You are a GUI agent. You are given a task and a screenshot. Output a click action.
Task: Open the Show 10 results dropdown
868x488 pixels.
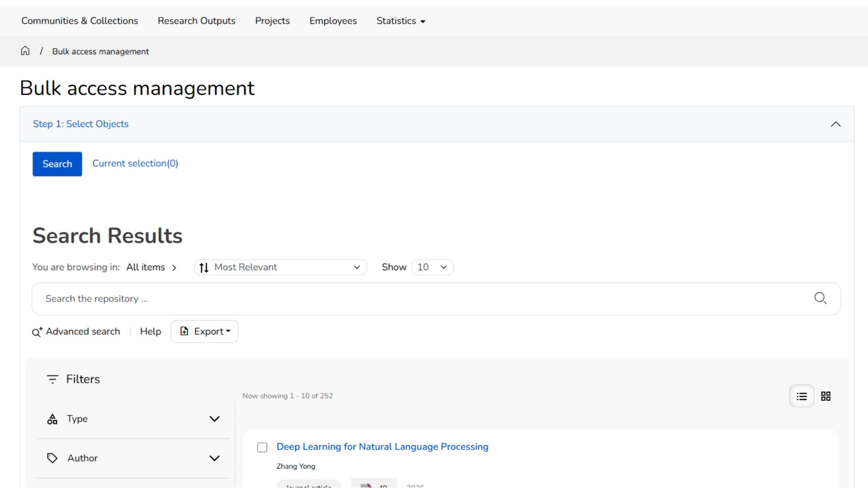(432, 267)
